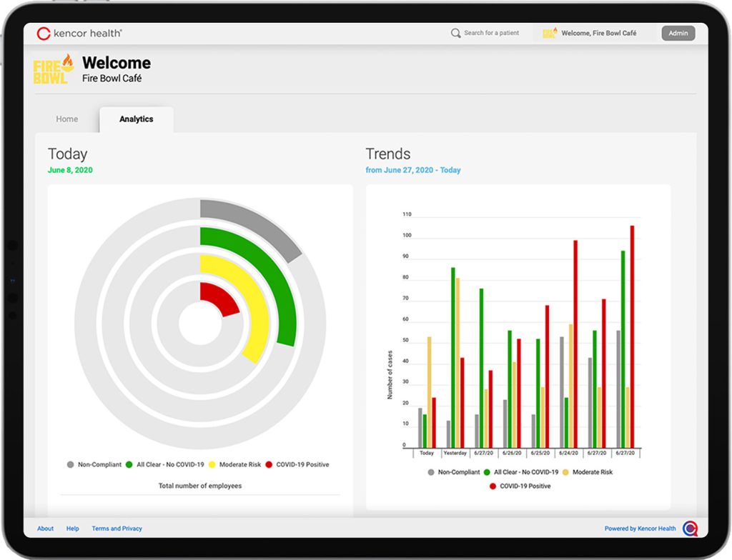Click the 'Yesterday' x-axis label in Trends
The width and height of the screenshot is (732, 560).
coord(455,453)
